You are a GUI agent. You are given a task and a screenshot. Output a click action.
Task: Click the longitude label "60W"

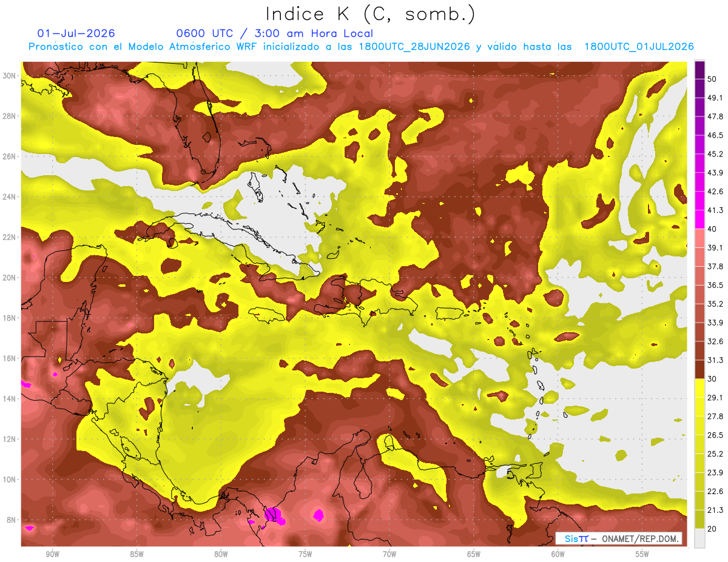[558, 554]
